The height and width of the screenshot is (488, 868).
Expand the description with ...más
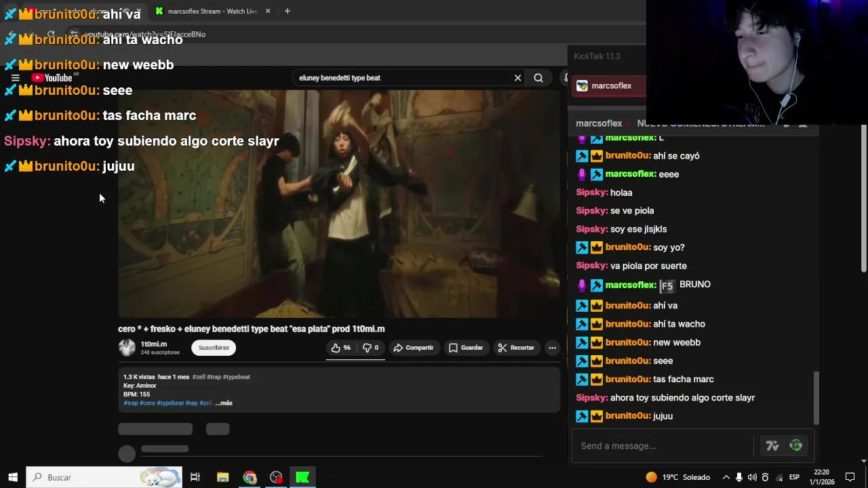pos(224,403)
